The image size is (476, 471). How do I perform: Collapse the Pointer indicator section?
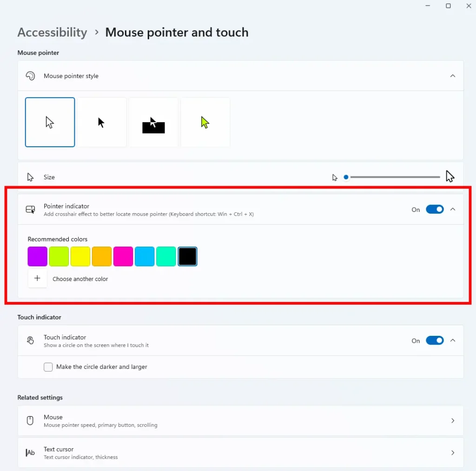click(x=452, y=209)
